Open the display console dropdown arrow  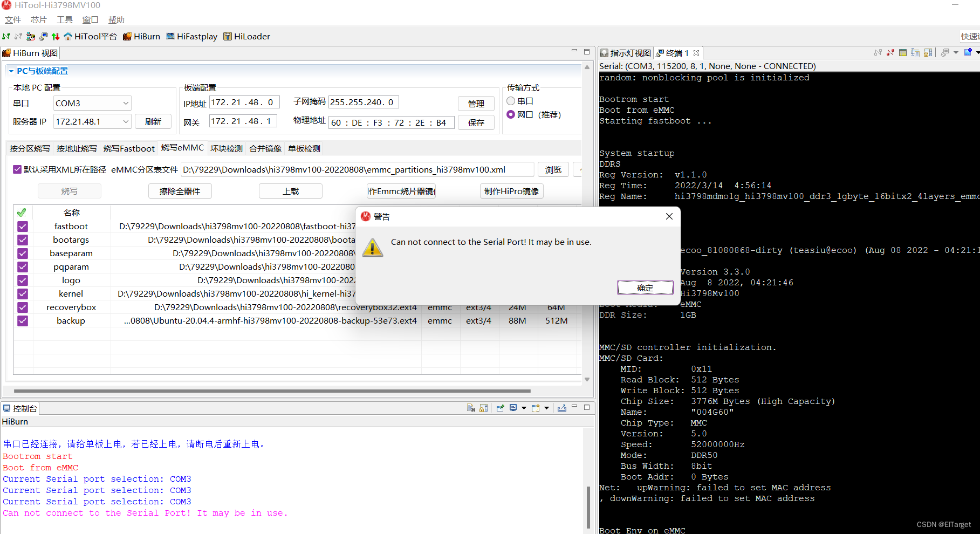click(x=523, y=408)
